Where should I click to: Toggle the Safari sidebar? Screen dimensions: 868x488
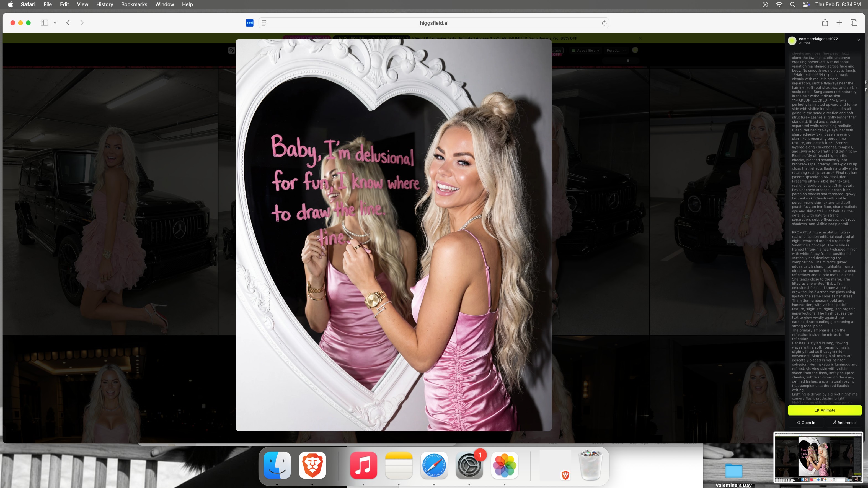coord(44,23)
